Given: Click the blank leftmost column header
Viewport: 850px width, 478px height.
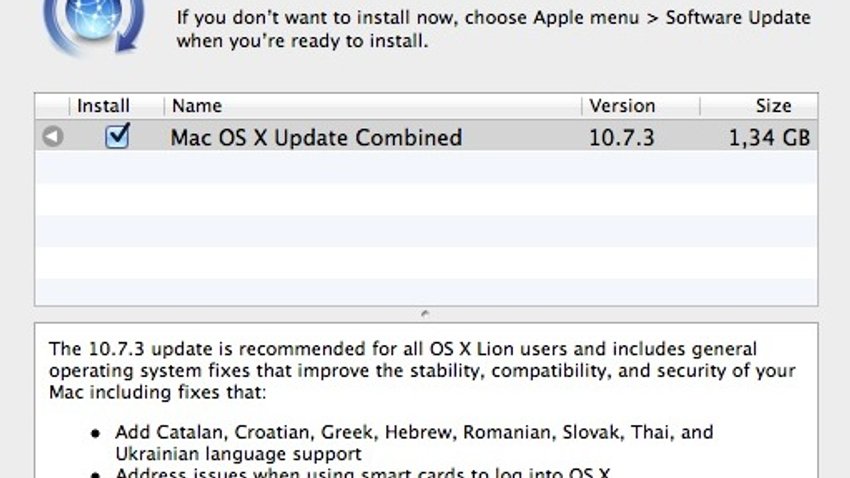Looking at the screenshot, I should click(x=53, y=106).
